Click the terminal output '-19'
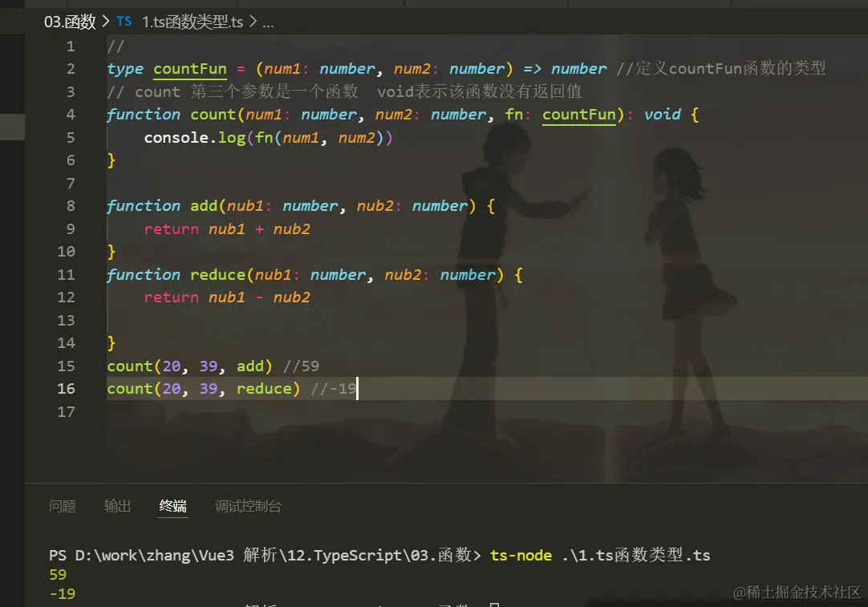Viewport: 868px width, 607px height. click(62, 593)
